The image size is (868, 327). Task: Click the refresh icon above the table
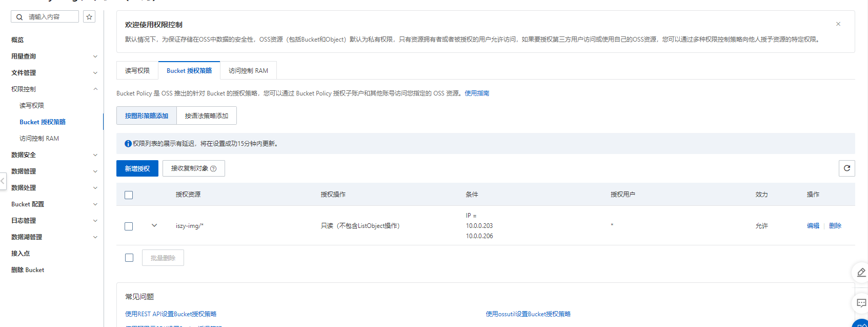pos(846,168)
